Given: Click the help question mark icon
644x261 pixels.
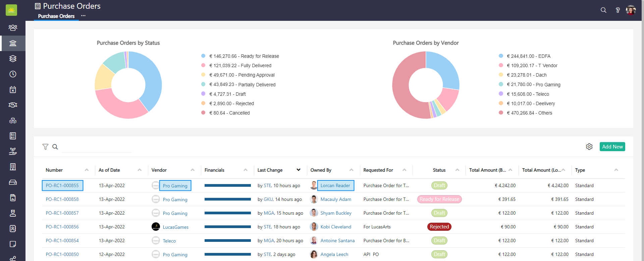Looking at the screenshot, I should 618,10.
